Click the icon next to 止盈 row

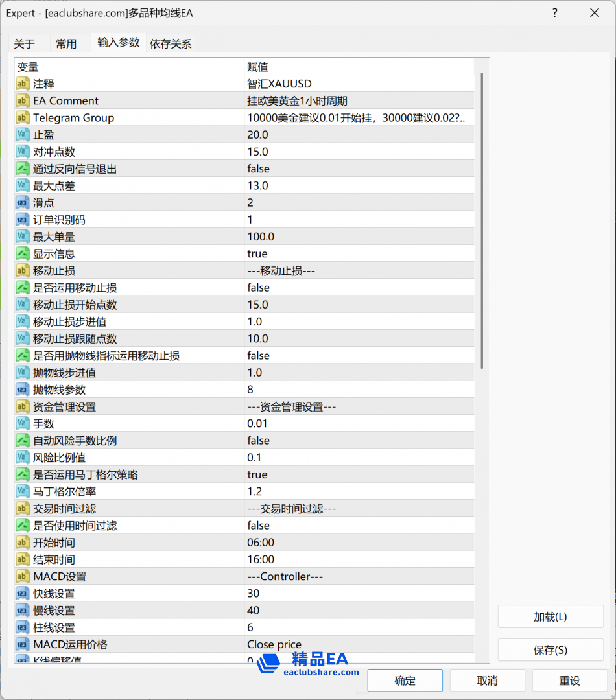(x=23, y=135)
